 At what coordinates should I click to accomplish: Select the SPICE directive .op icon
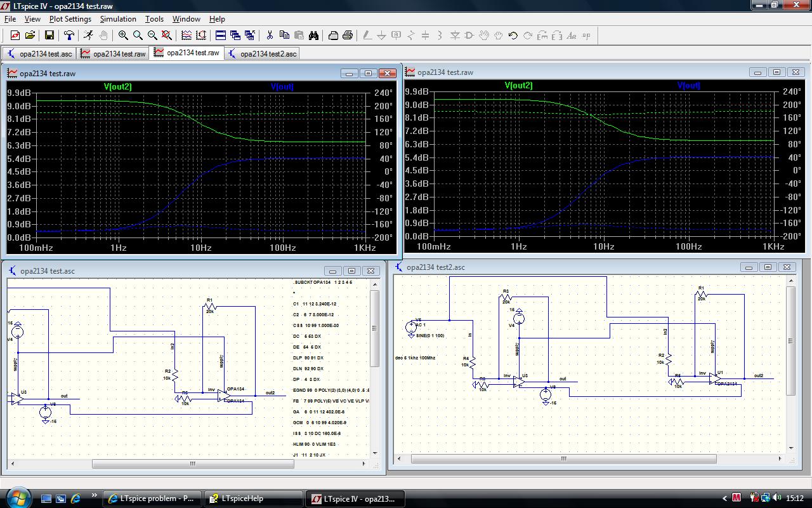586,36
